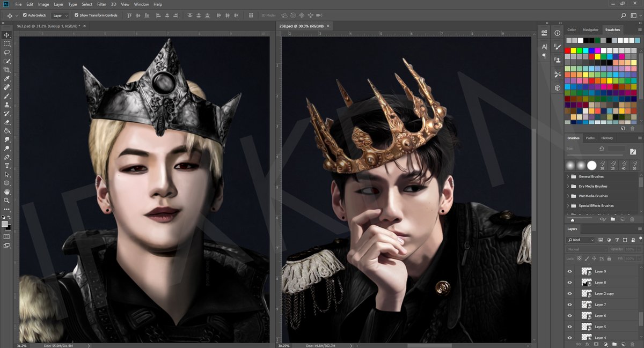The width and height of the screenshot is (644, 348).
Task: Hide Layer 5 using its eye icon
Action: pos(570,326)
